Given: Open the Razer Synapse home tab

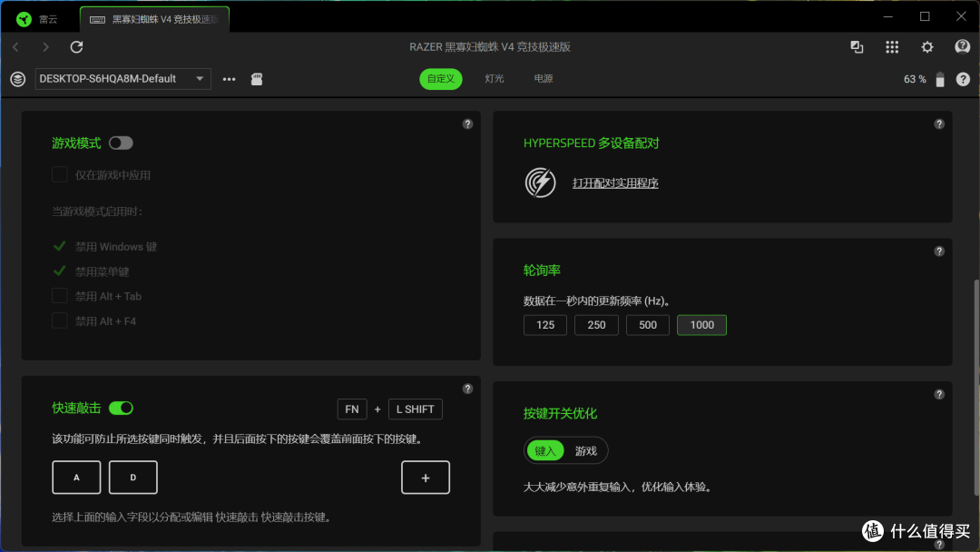Looking at the screenshot, I should 37,19.
